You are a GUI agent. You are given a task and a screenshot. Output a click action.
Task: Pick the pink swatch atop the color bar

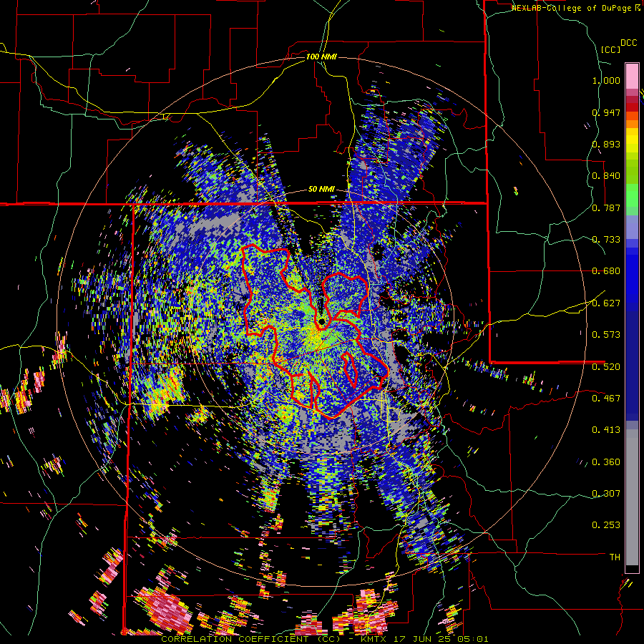pyautogui.click(x=632, y=77)
